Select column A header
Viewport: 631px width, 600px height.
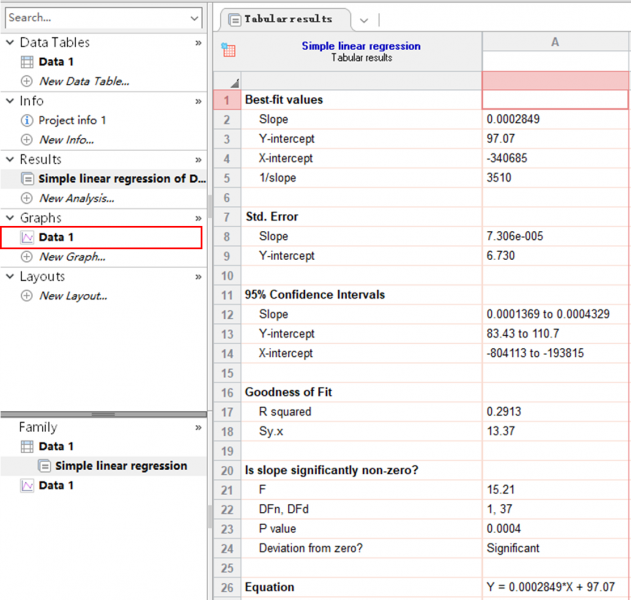click(x=555, y=42)
